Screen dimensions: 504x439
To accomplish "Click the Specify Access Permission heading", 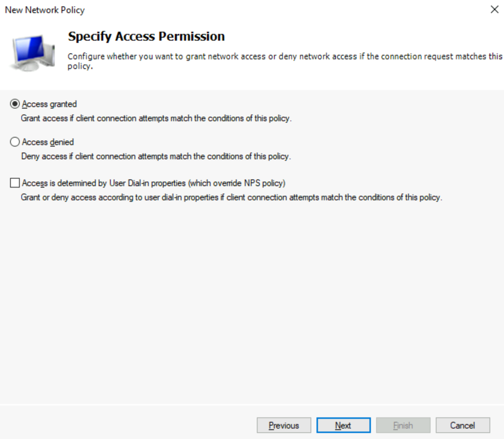I will click(146, 37).
